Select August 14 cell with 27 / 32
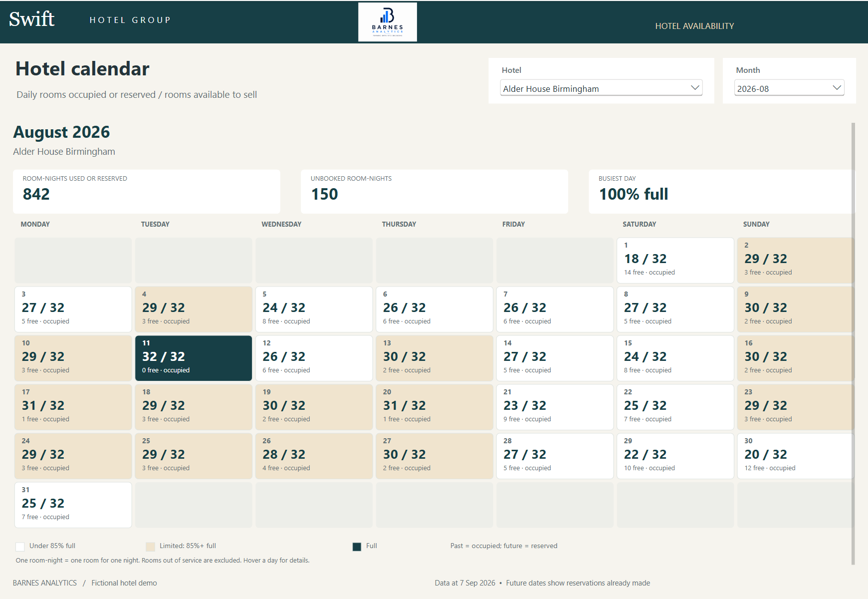Image resolution: width=868 pixels, height=599 pixels. 555,358
